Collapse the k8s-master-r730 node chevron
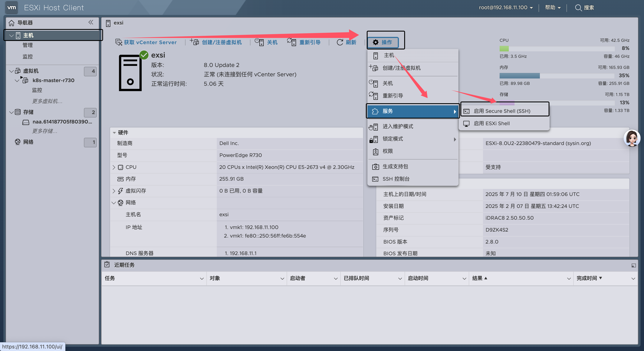 17,81
